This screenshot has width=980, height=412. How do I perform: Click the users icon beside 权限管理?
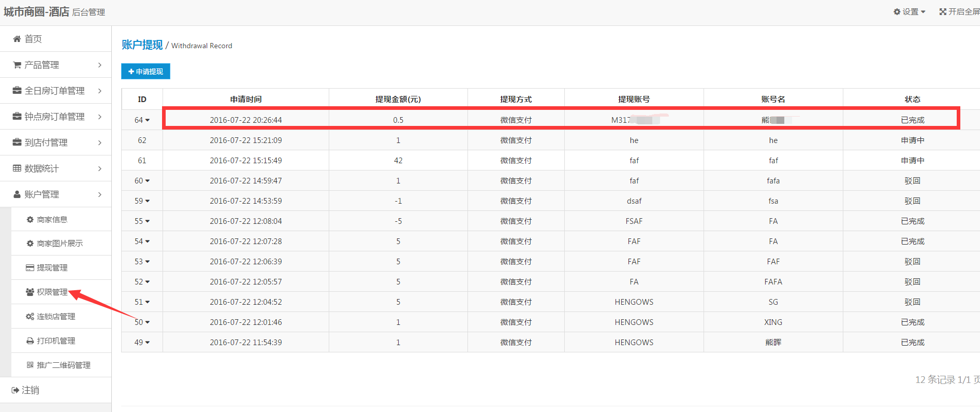[x=30, y=292]
